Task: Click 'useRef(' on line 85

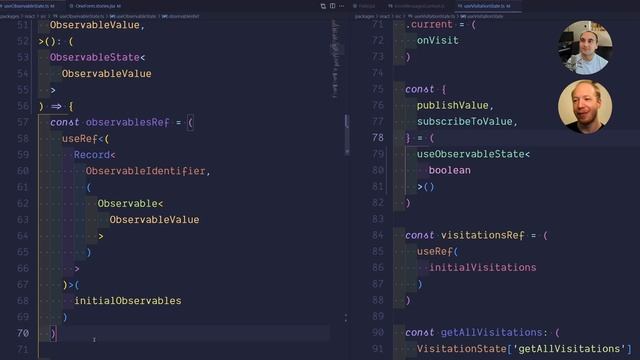Action: click(437, 251)
